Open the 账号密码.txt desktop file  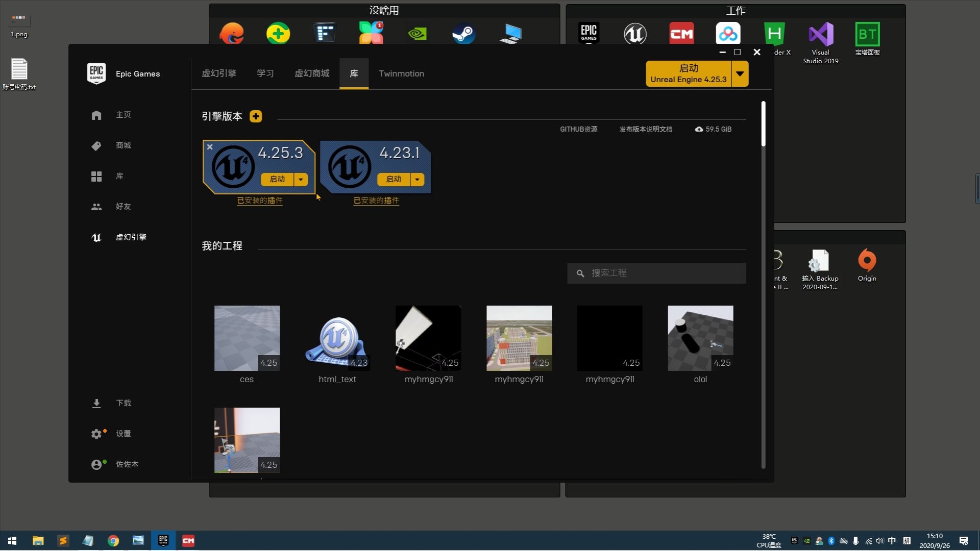point(19,74)
